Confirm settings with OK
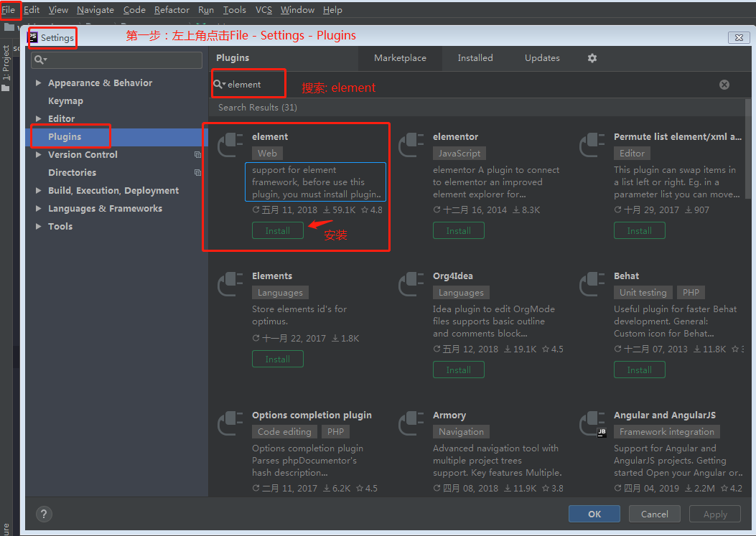Image resolution: width=756 pixels, height=536 pixels. pyautogui.click(x=594, y=514)
